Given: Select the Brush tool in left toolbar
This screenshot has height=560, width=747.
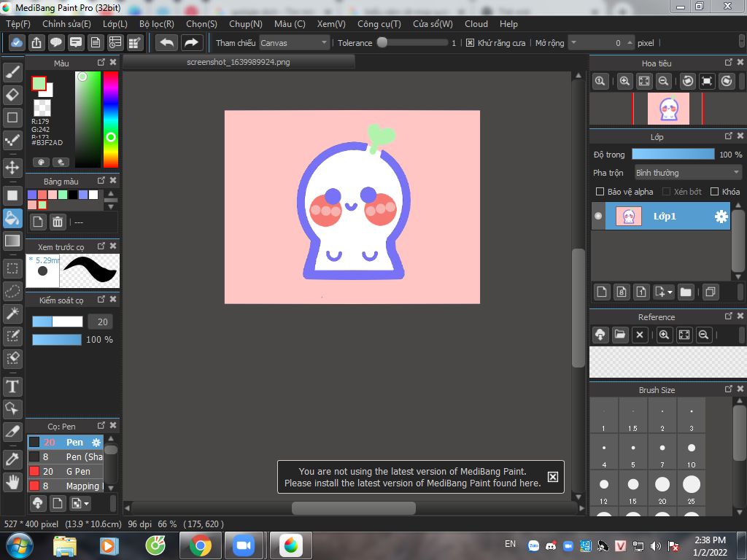Looking at the screenshot, I should point(12,72).
